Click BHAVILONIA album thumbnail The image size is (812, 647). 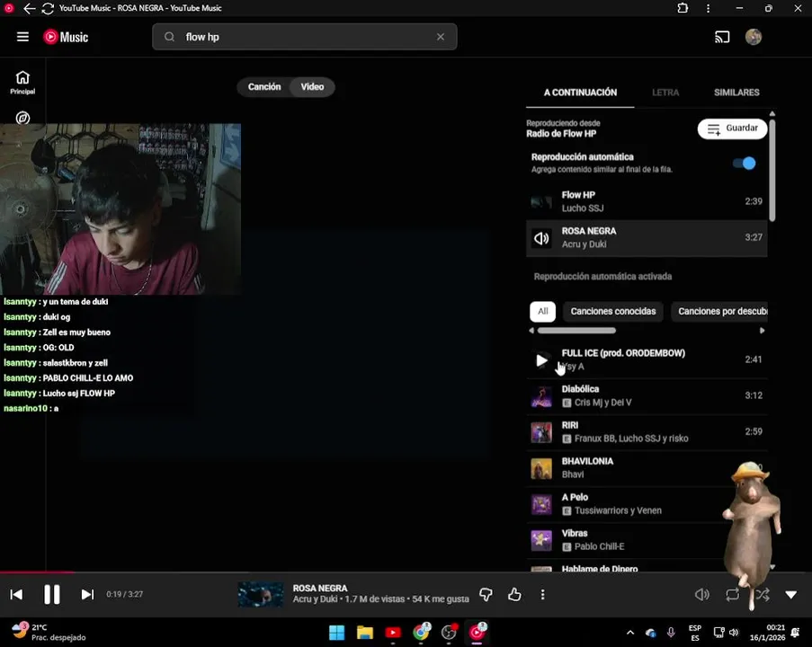(x=541, y=468)
